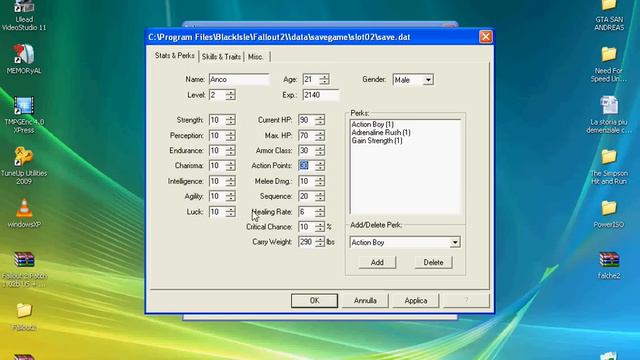Open Ulead VideoStudio 11 desktop icon
Screen dimensions: 640x360
tap(24, 16)
